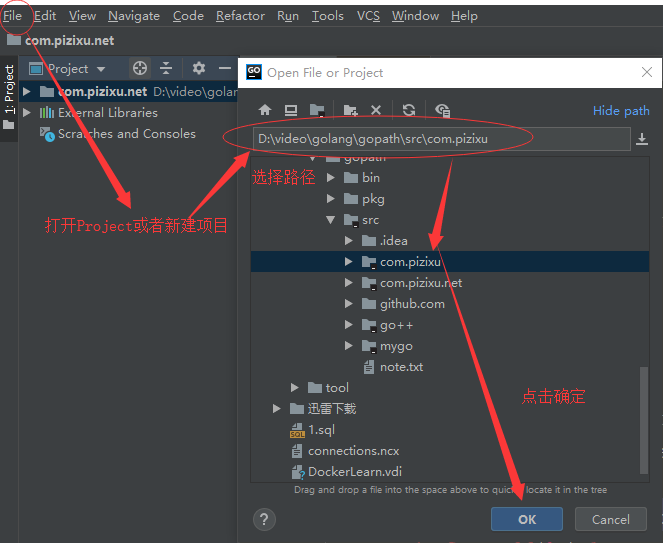The image size is (663, 543).
Task: Open the Help menu
Action: coord(464,16)
